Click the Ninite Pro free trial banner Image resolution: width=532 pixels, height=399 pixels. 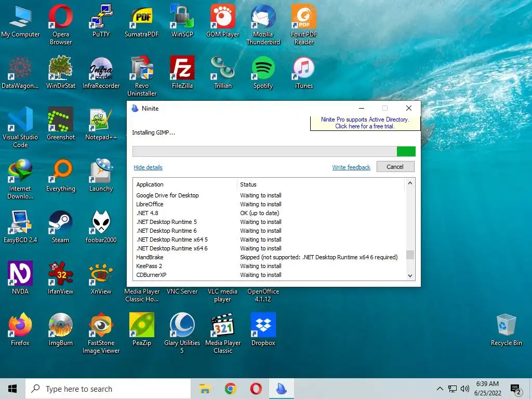(x=365, y=123)
